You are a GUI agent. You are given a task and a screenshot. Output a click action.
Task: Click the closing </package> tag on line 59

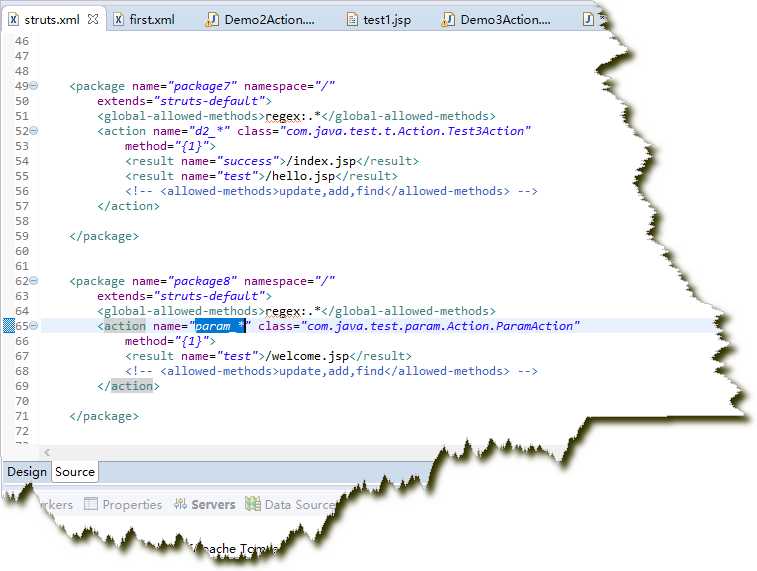(104, 236)
